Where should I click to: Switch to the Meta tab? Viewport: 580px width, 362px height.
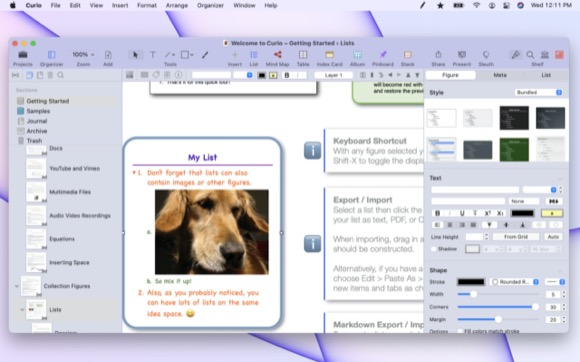pos(500,75)
